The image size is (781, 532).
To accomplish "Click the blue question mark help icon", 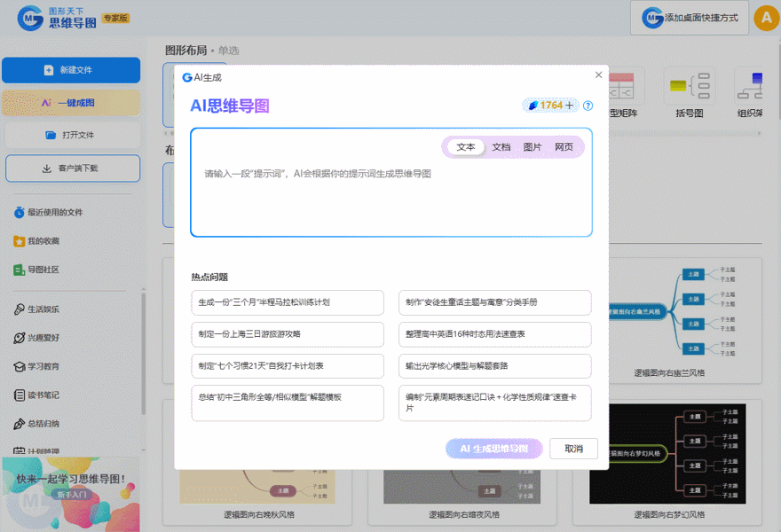I will pos(588,106).
